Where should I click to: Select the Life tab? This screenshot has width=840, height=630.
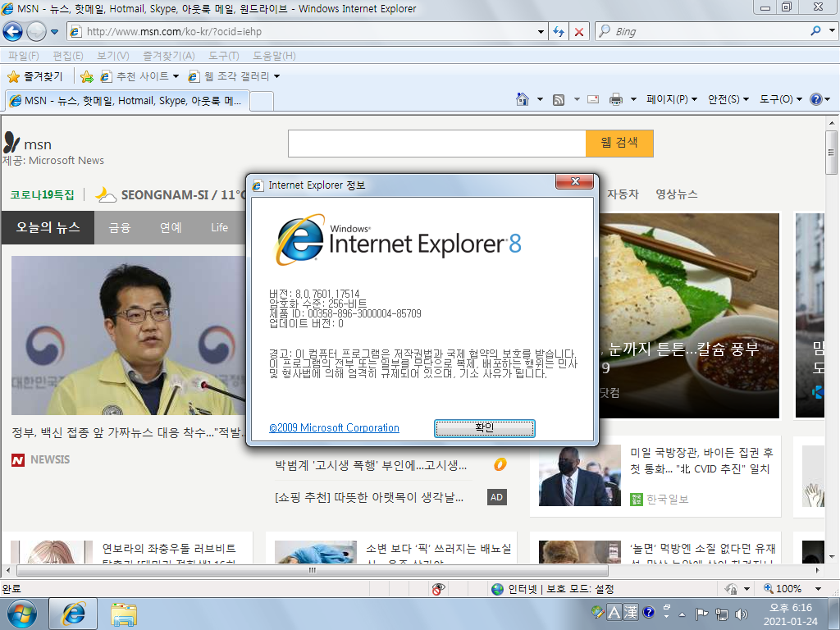[x=219, y=227]
